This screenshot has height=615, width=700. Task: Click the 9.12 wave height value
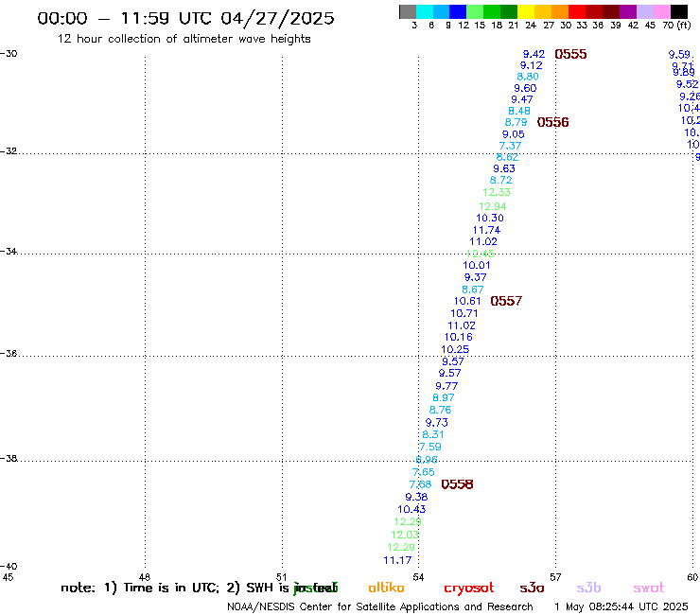(532, 65)
